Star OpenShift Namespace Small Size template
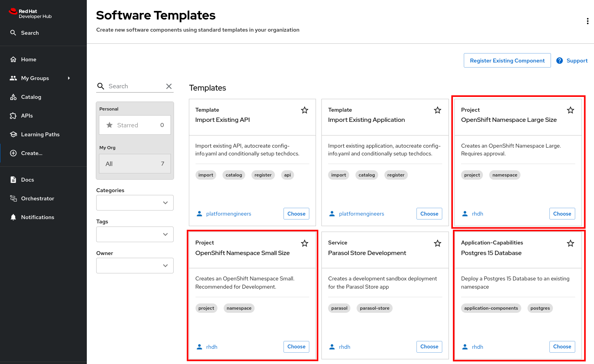 [x=305, y=243]
